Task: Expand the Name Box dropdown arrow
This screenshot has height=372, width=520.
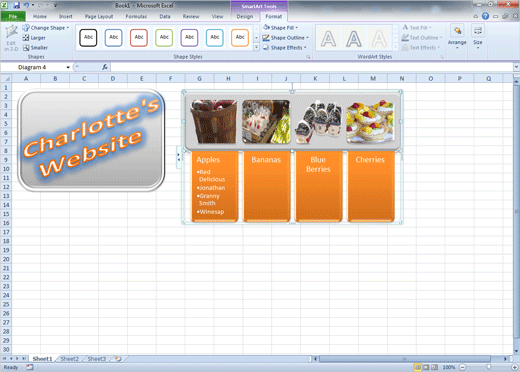Action: (x=68, y=67)
